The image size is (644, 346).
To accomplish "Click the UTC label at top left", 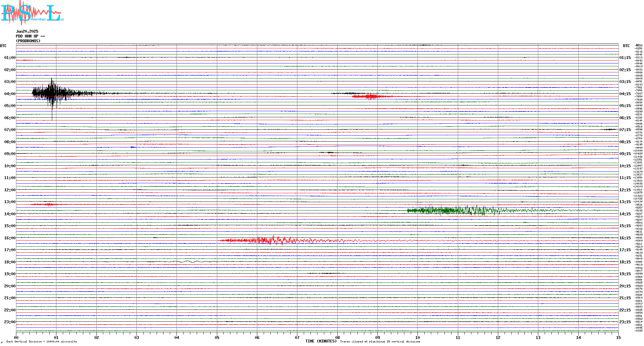I will click(3, 46).
